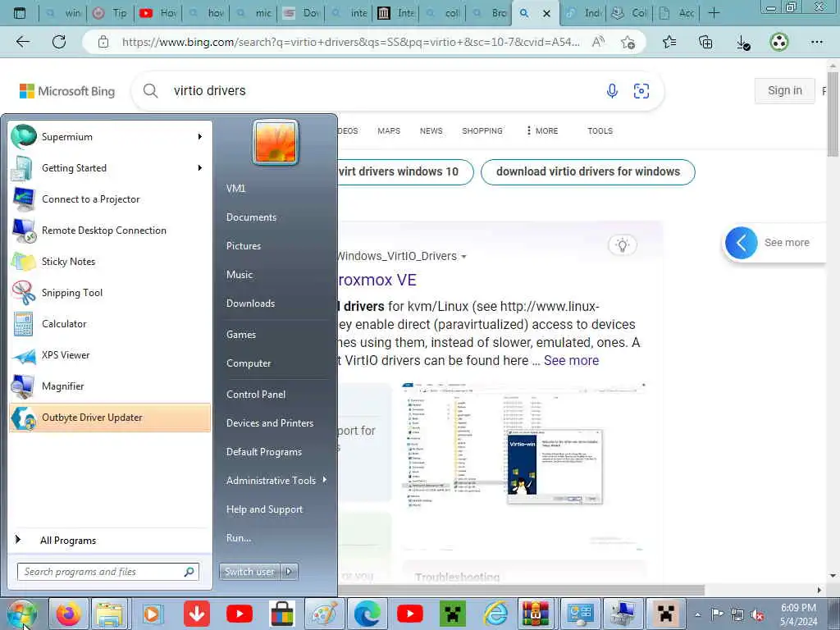840x630 pixels.
Task: Open Windows Media Player from the taskbar
Action: (x=152, y=614)
